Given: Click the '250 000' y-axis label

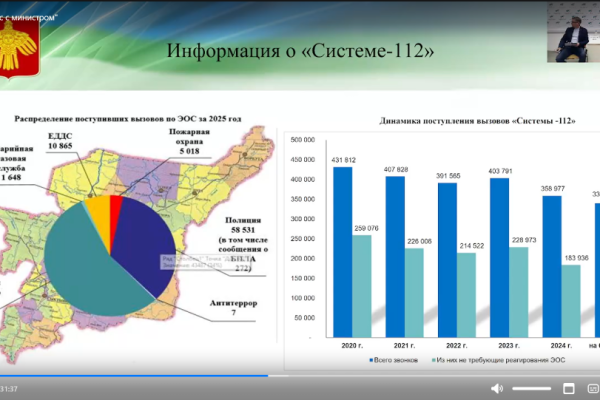Looking at the screenshot, I should [x=303, y=238].
